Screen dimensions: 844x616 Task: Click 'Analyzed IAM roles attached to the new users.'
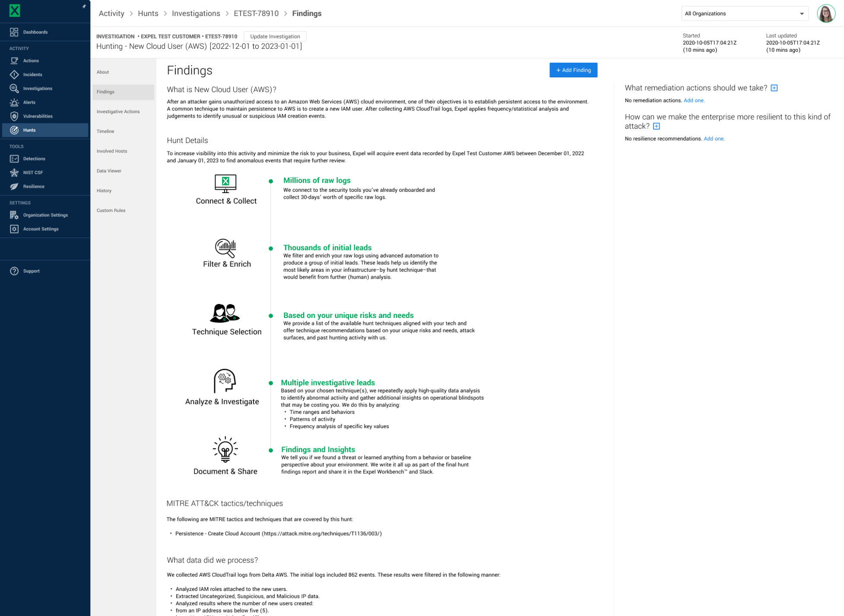point(231,589)
